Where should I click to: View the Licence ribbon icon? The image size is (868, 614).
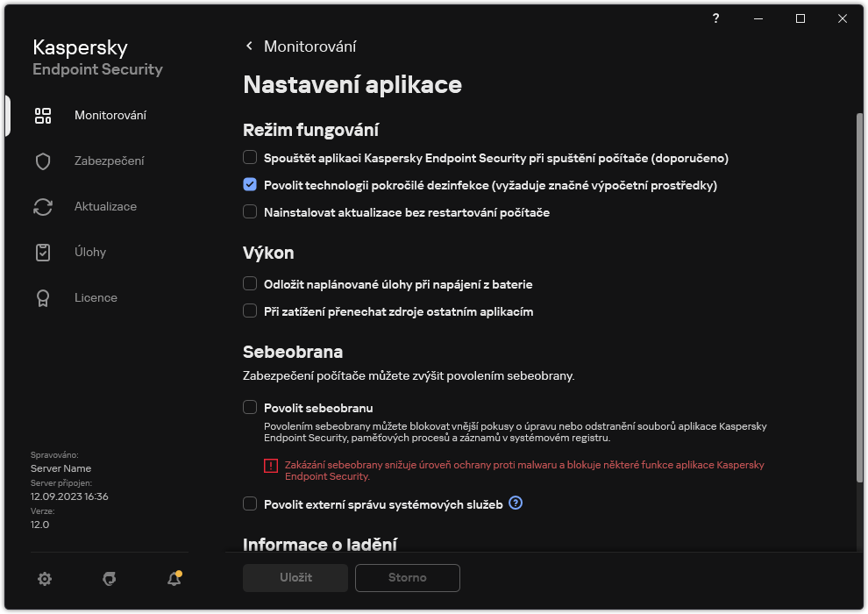pos(43,297)
